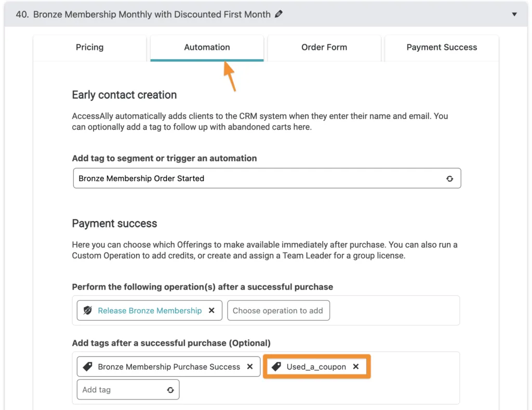Remove the Release Bronze Membership operation
Screen dimensions: 532x410
[x=212, y=310]
